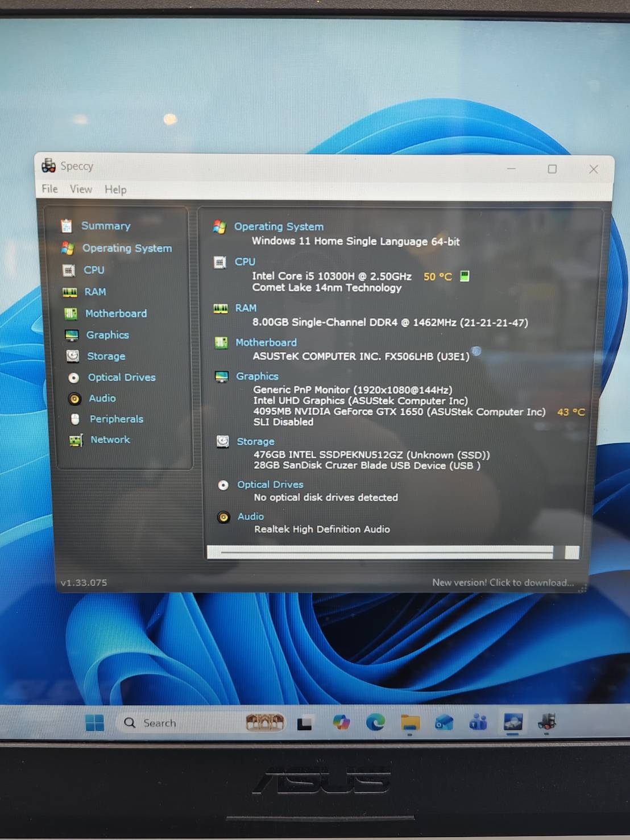Choose the Motherboard icon in the sidebar

click(x=71, y=313)
